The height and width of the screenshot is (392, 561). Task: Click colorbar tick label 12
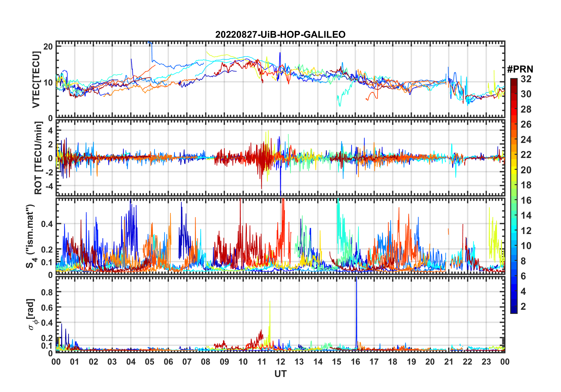pos(526,231)
